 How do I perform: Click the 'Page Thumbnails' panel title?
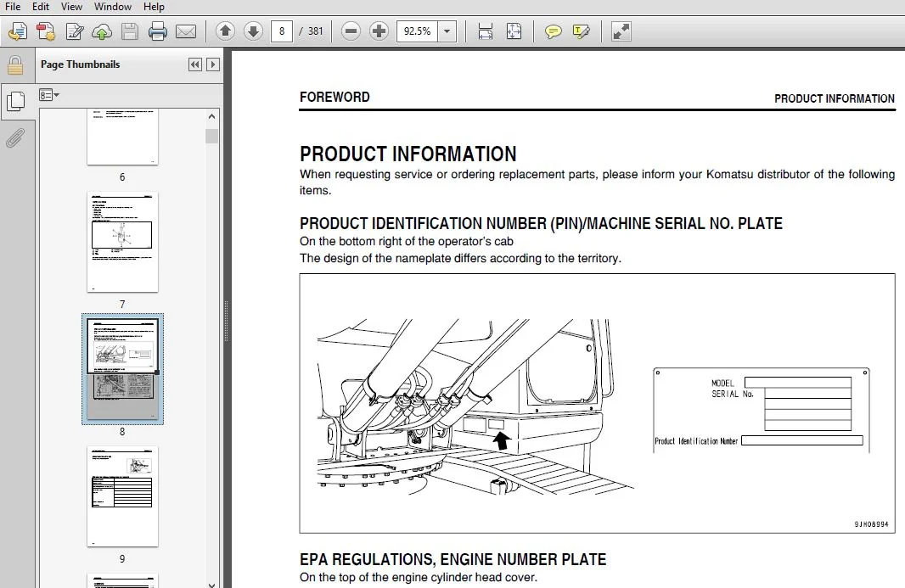click(80, 64)
